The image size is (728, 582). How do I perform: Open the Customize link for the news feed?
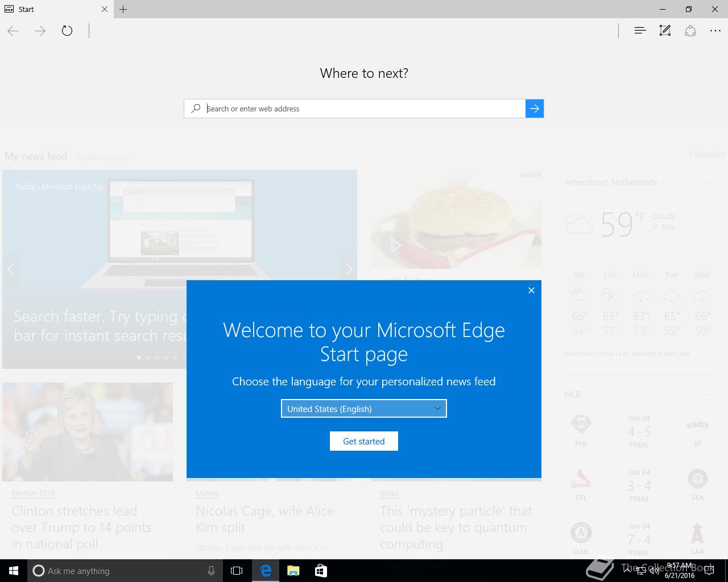(707, 154)
